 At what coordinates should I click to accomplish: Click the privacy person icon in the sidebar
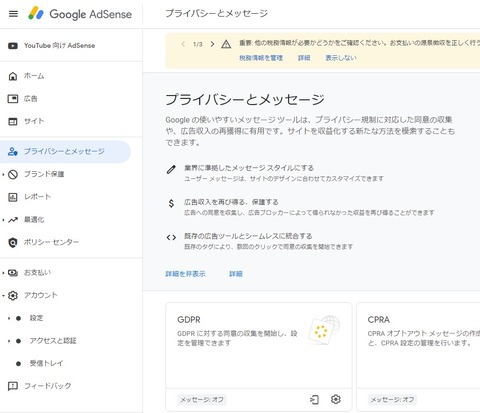(13, 152)
